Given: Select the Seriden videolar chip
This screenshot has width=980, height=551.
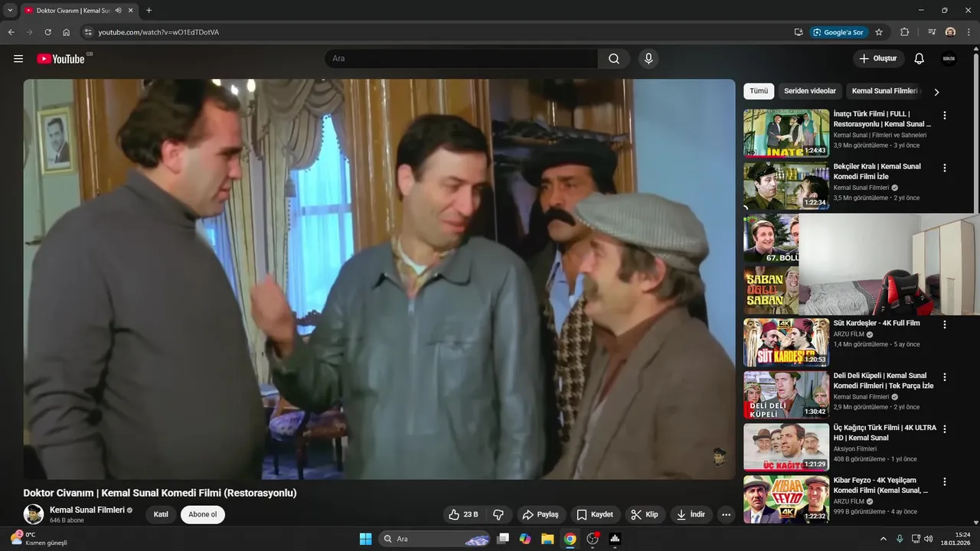Looking at the screenshot, I should click(810, 91).
